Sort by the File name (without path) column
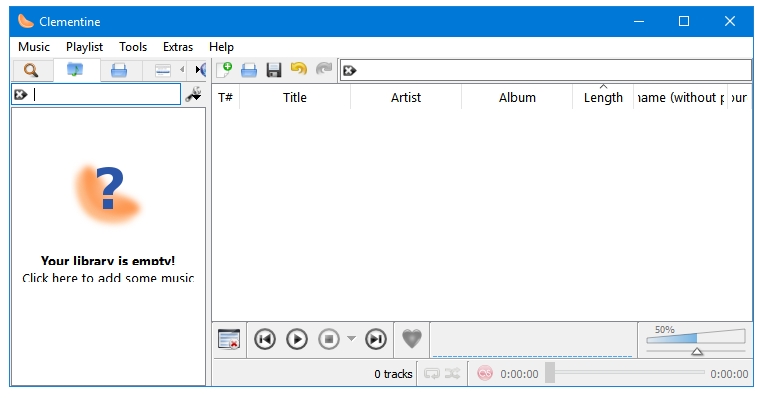 click(x=681, y=97)
